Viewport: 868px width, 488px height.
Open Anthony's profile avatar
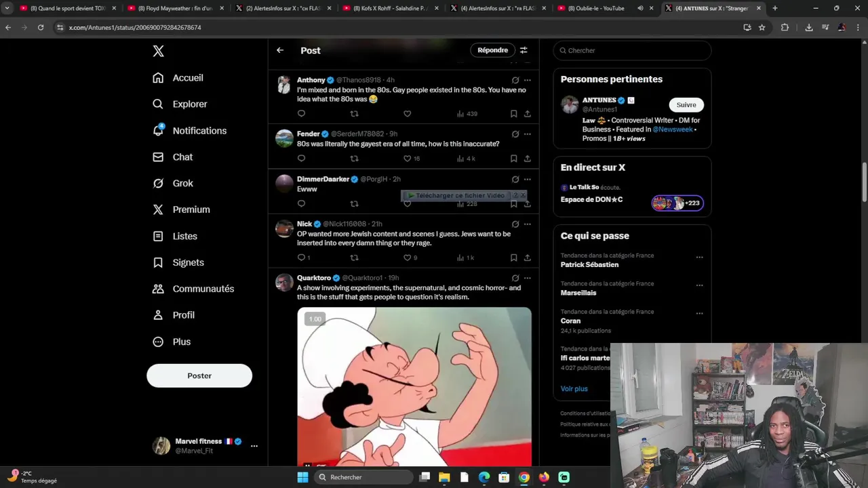pyautogui.click(x=284, y=85)
